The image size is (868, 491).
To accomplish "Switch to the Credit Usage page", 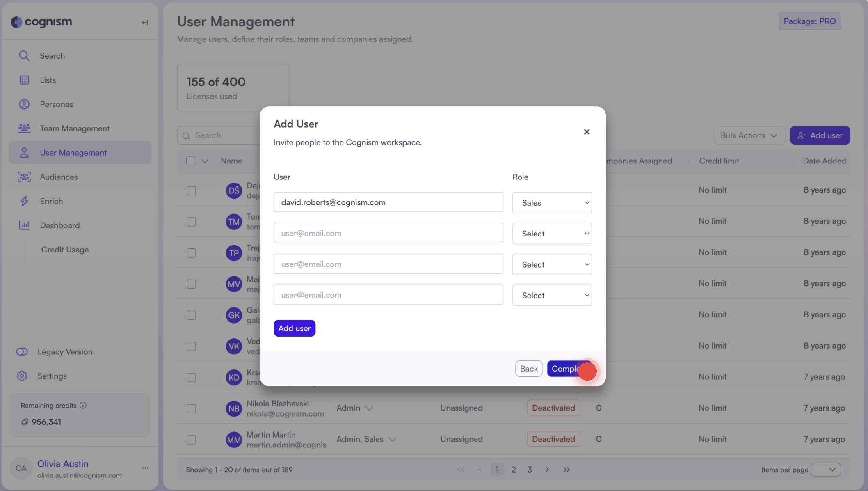I will tap(64, 249).
